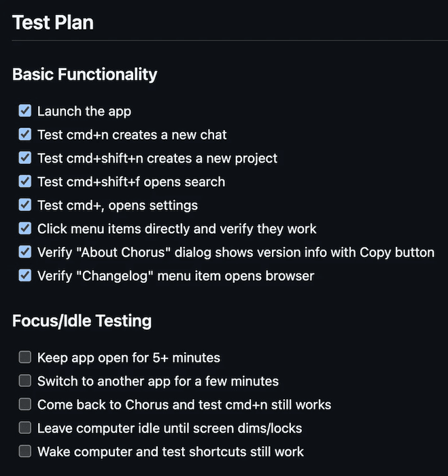
Task: Toggle 'Click menu items directly' checkbox
Action: pyautogui.click(x=25, y=228)
